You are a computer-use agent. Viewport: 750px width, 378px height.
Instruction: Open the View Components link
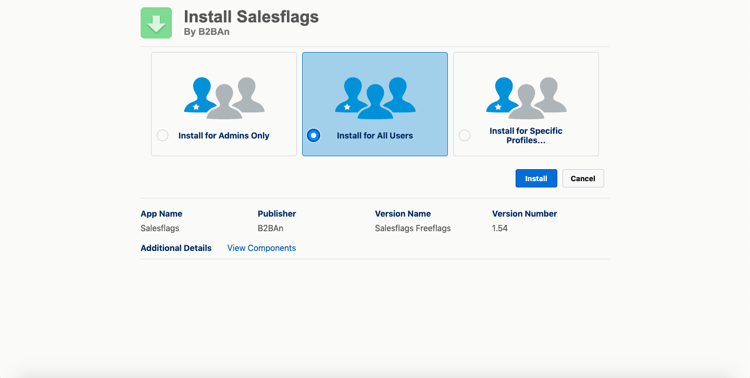click(x=262, y=248)
